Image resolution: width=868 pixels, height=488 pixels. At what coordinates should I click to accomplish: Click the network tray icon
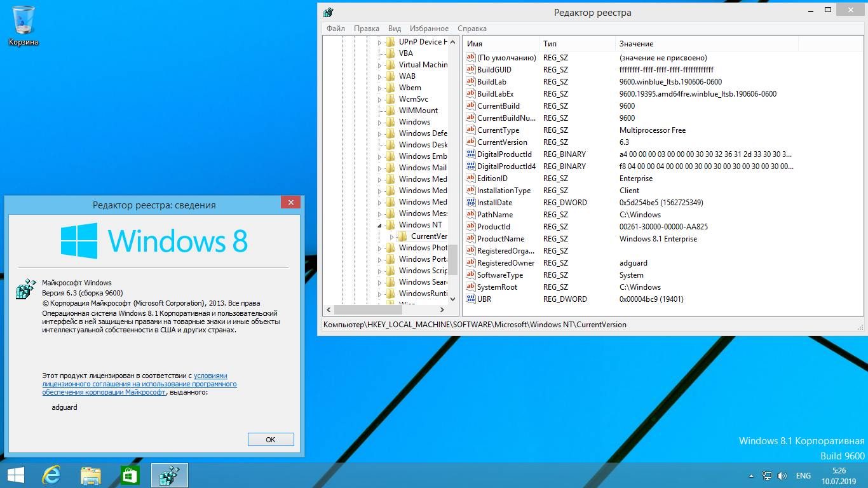[x=767, y=476]
